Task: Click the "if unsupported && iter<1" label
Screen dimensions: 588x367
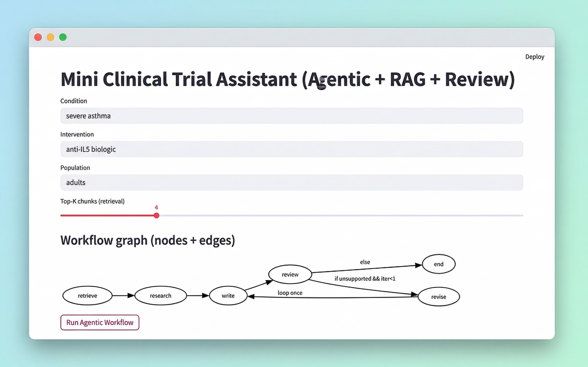Action: [x=365, y=279]
